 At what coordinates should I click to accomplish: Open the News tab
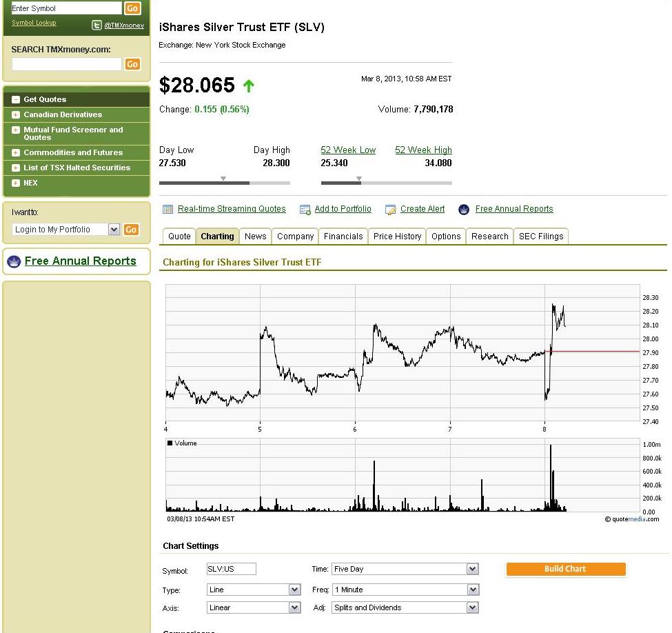tap(256, 237)
